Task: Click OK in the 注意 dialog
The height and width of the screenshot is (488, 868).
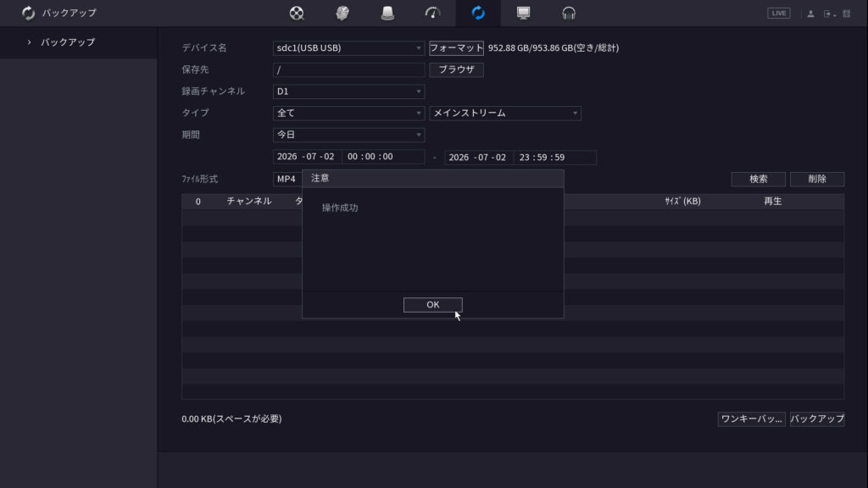Action: coord(432,305)
